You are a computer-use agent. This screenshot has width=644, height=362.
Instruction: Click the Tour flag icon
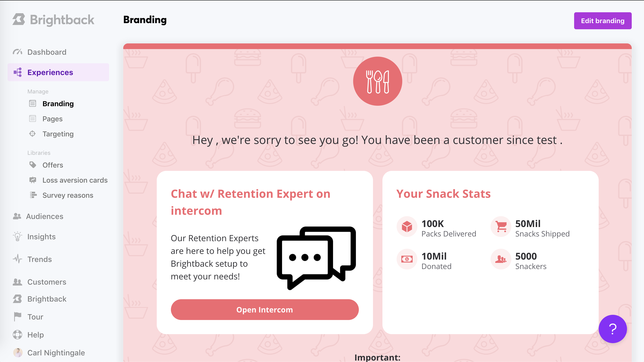point(17,317)
